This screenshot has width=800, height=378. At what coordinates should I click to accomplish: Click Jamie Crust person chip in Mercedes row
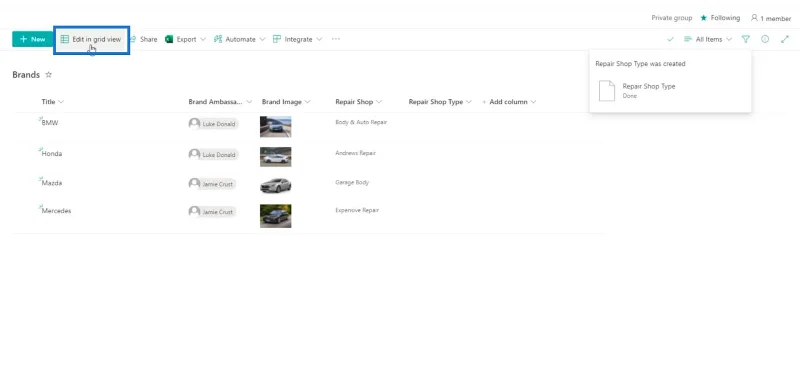coord(212,211)
